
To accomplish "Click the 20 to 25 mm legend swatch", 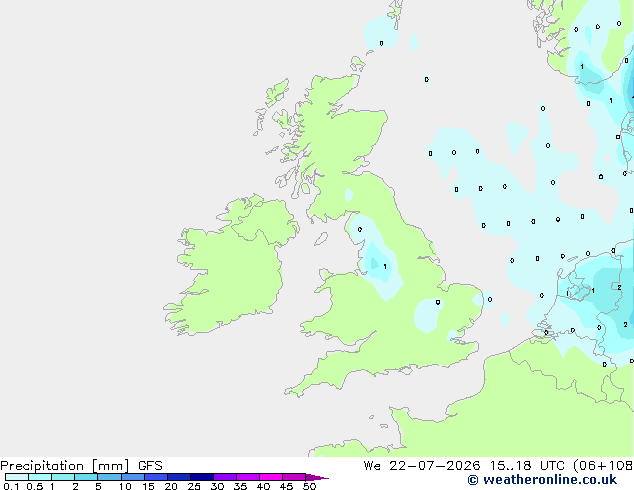I will [x=179, y=477].
